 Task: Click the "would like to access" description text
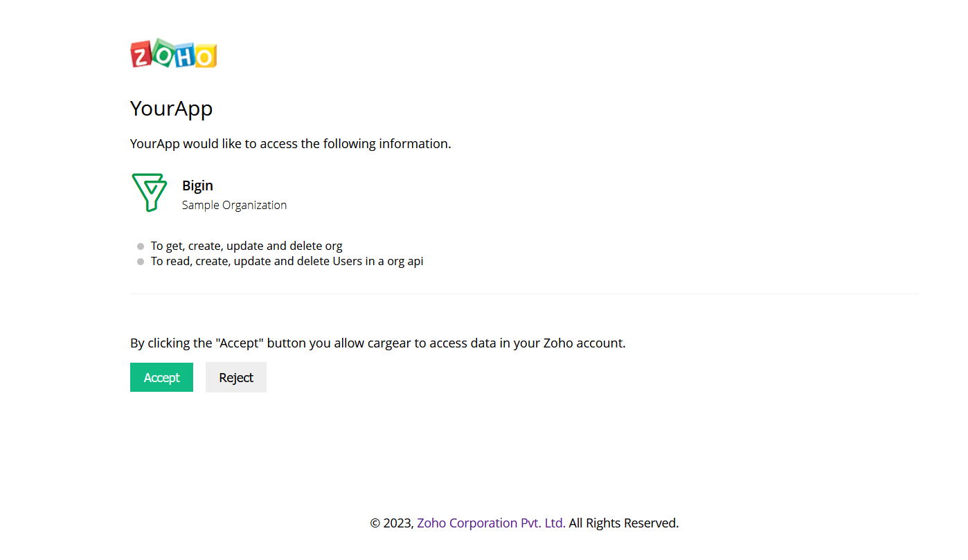tap(291, 144)
